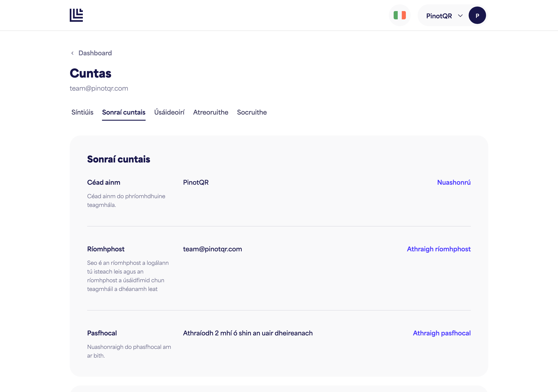
Task: Click the email under the Cuntas heading
Action: click(99, 88)
